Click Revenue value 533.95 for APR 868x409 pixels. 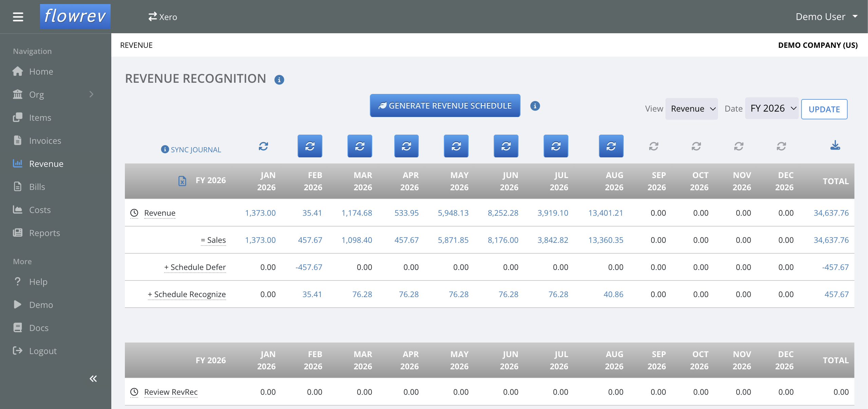click(407, 213)
